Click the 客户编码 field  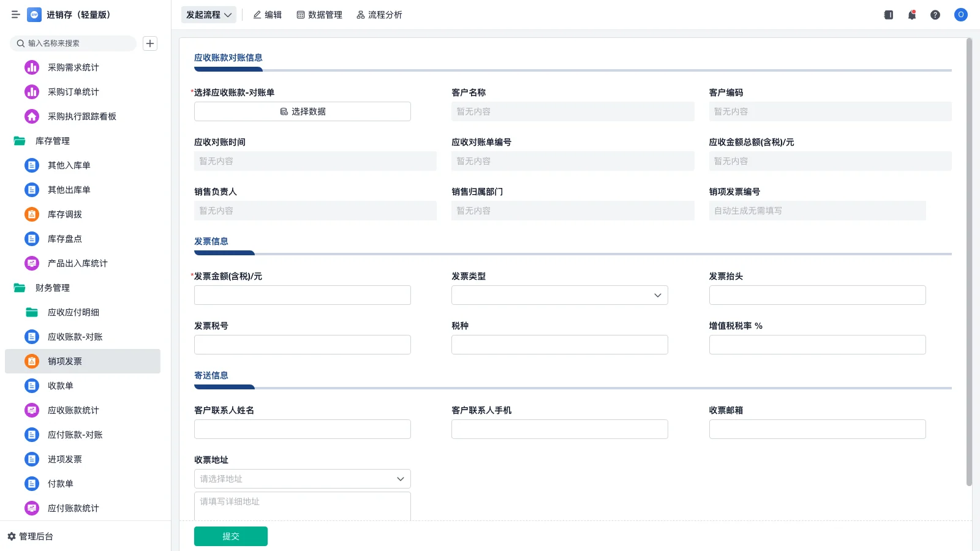[831, 111]
